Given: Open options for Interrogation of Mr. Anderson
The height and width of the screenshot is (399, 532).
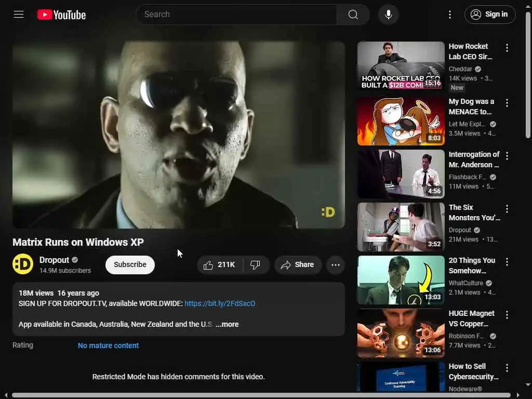Looking at the screenshot, I should coord(507,156).
